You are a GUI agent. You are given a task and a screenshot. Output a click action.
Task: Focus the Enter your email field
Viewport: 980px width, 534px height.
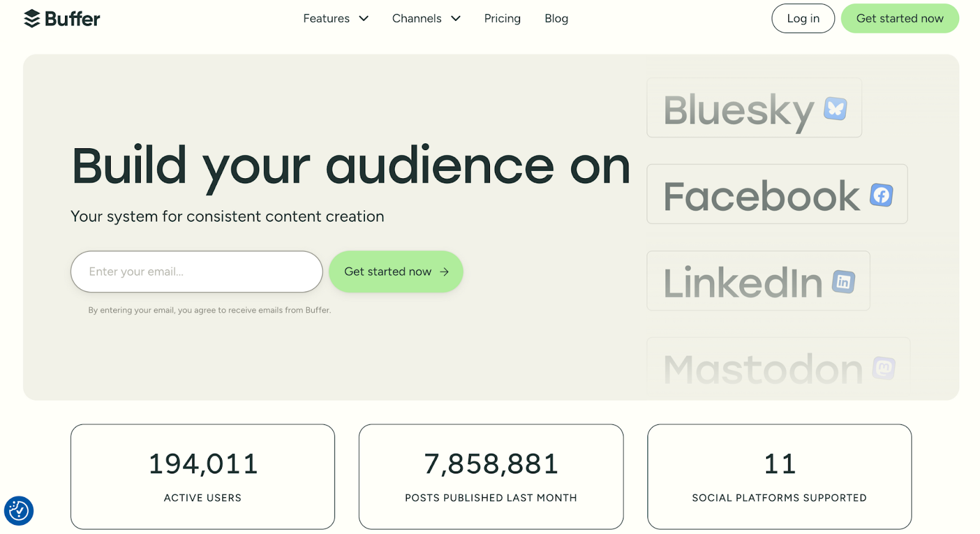click(x=197, y=271)
